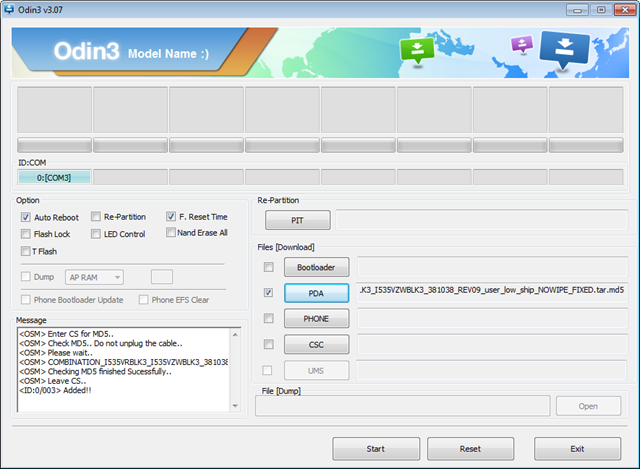Tick the Bootloader file checkbox
This screenshot has height=469, width=640.
coord(269,267)
